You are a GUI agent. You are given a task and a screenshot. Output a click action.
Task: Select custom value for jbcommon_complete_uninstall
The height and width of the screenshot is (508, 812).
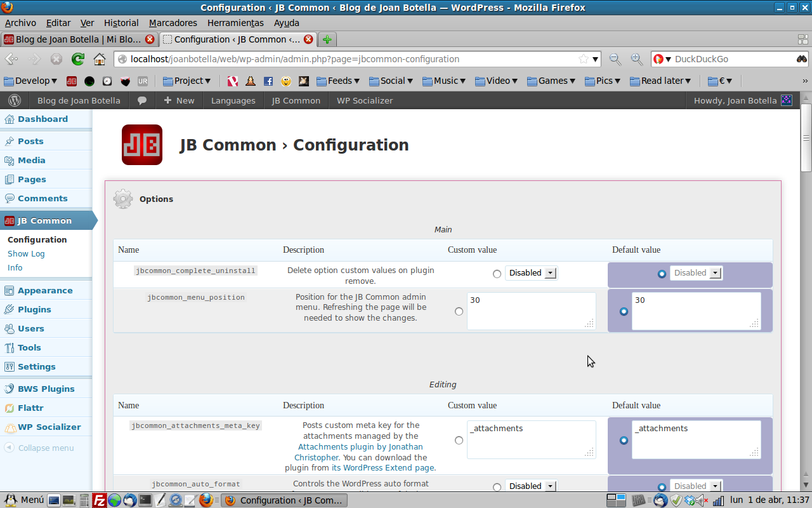(x=497, y=274)
